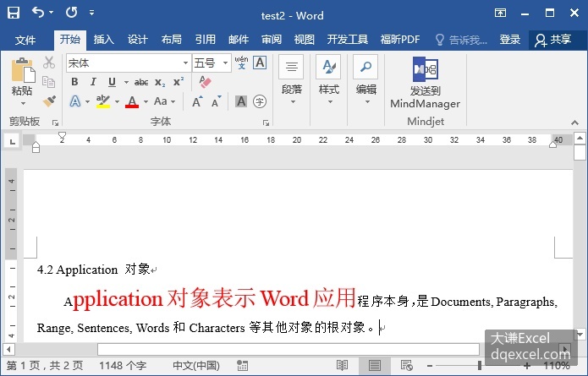Open the 文件 menu
The height and width of the screenshot is (376, 588).
(25, 40)
